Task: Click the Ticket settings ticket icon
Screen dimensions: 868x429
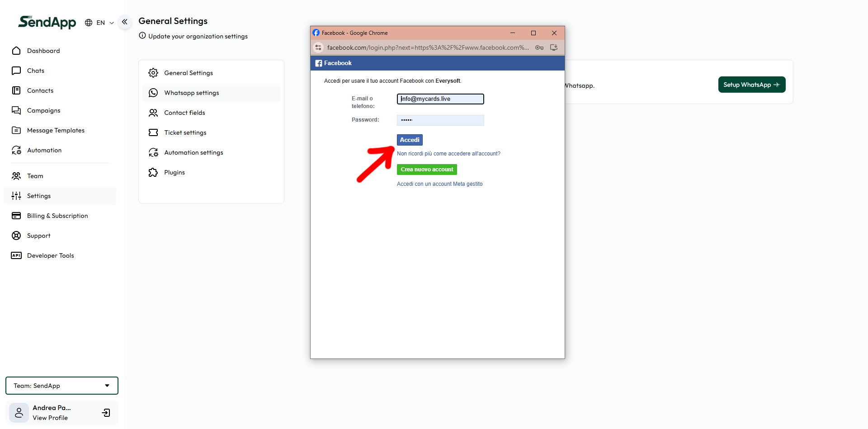Action: point(153,132)
